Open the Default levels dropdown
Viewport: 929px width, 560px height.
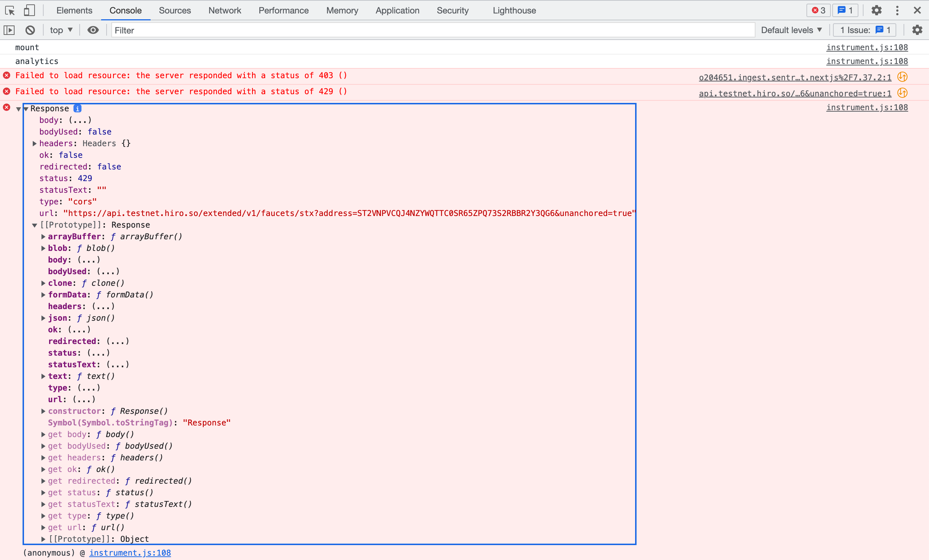(x=792, y=30)
